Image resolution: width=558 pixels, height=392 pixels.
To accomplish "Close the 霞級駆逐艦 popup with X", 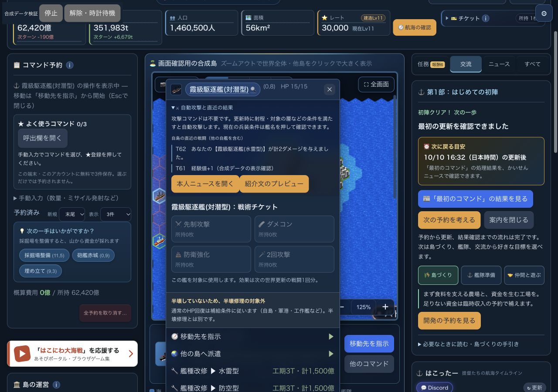I will tap(330, 89).
